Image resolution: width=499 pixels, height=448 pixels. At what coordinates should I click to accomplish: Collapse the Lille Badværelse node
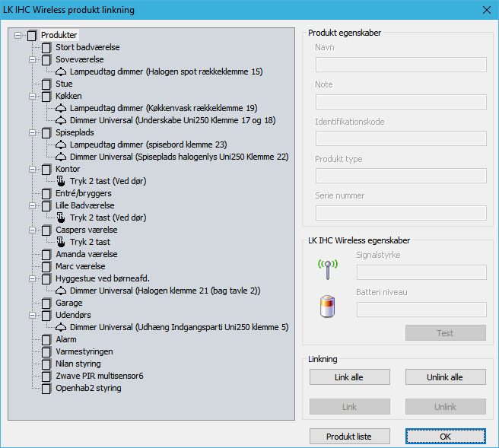(32, 206)
